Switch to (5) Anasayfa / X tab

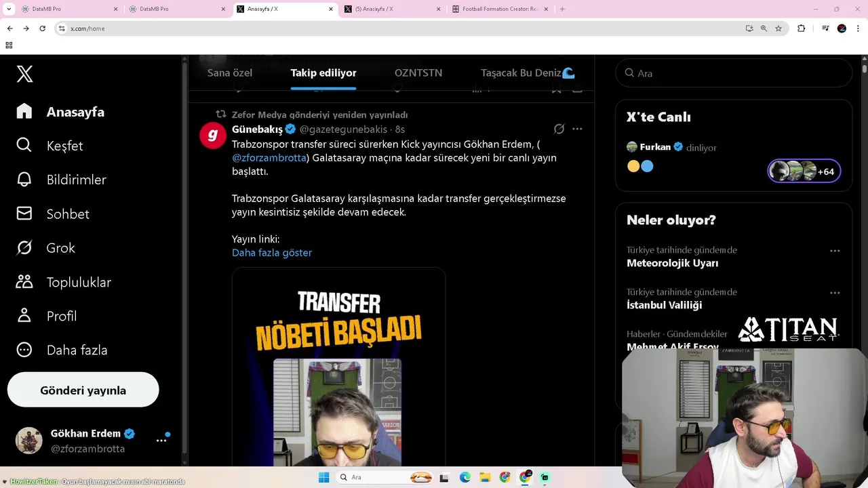coord(392,9)
